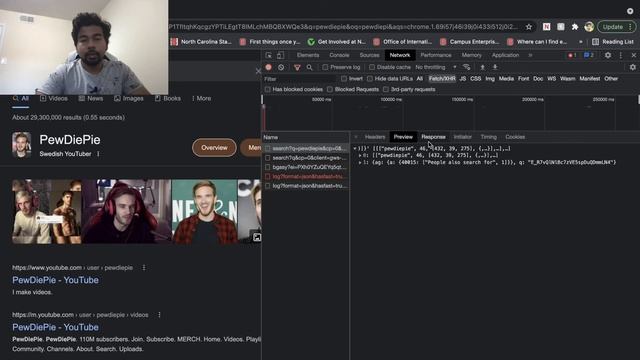Viewport: 640px width, 360px height.
Task: Expand JSON preview node 0
Action: click(x=360, y=156)
